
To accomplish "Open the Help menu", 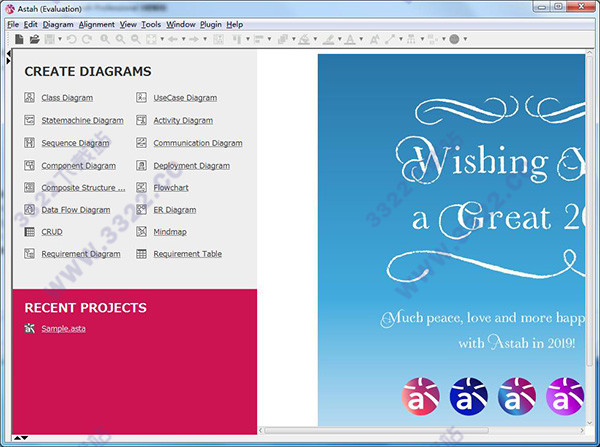I will [235, 24].
